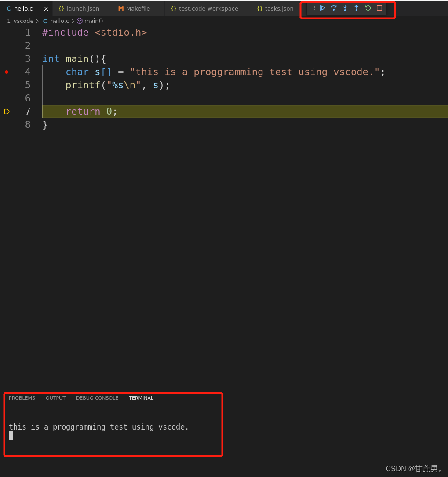Click the C icon in hello.c breadcrumb
The width and height of the screenshot is (448, 477).
click(x=45, y=21)
